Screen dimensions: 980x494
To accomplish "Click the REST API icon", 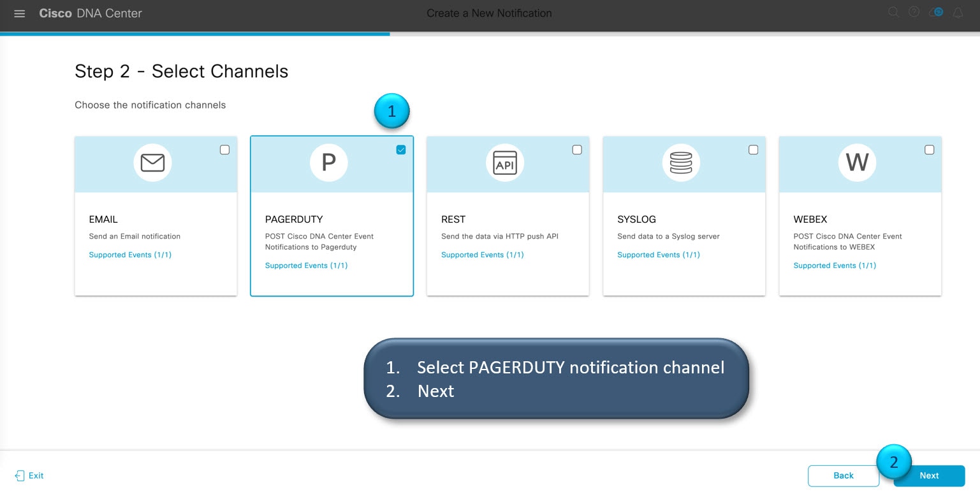I will [505, 163].
